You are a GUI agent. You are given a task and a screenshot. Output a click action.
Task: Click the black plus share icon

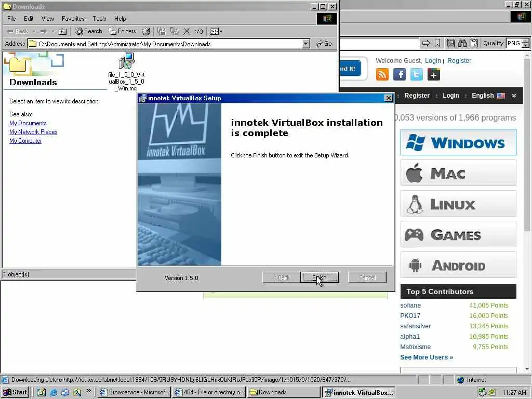point(434,74)
